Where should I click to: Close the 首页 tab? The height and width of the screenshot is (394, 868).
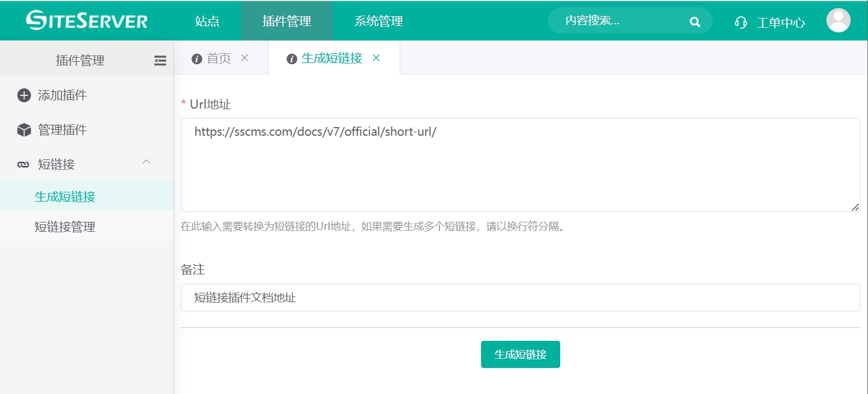tap(244, 58)
